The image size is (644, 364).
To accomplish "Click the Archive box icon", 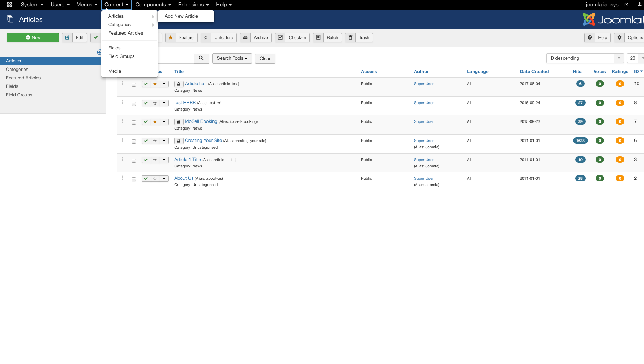I will [245, 38].
